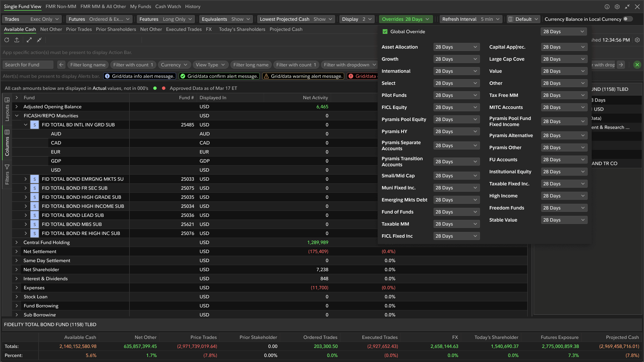Open the Growth 28 Days dropdown
The width and height of the screenshot is (644, 362).
tap(456, 59)
